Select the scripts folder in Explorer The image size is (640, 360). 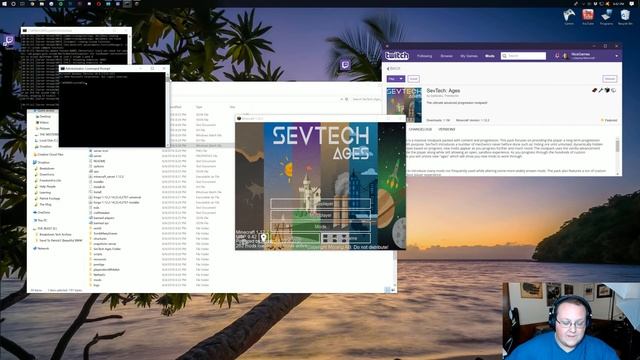tap(98, 254)
